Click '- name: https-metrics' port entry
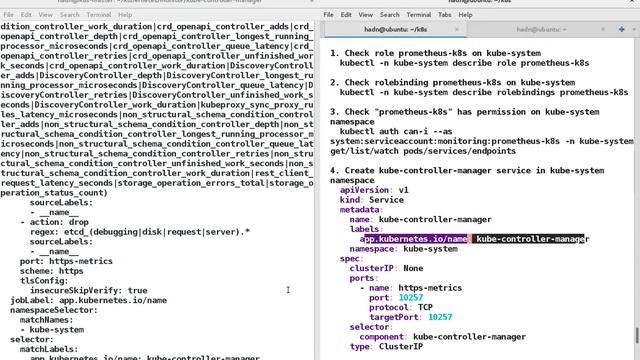This screenshot has width=640, height=360. [x=411, y=288]
